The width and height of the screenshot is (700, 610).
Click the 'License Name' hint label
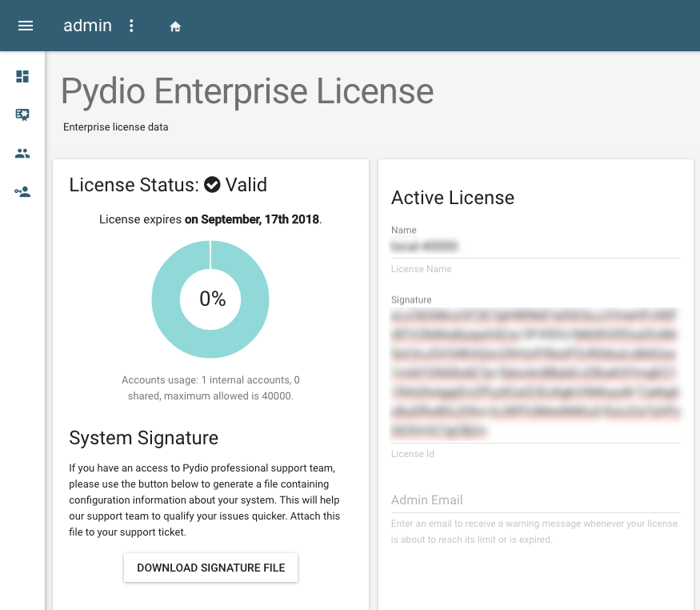coord(422,269)
